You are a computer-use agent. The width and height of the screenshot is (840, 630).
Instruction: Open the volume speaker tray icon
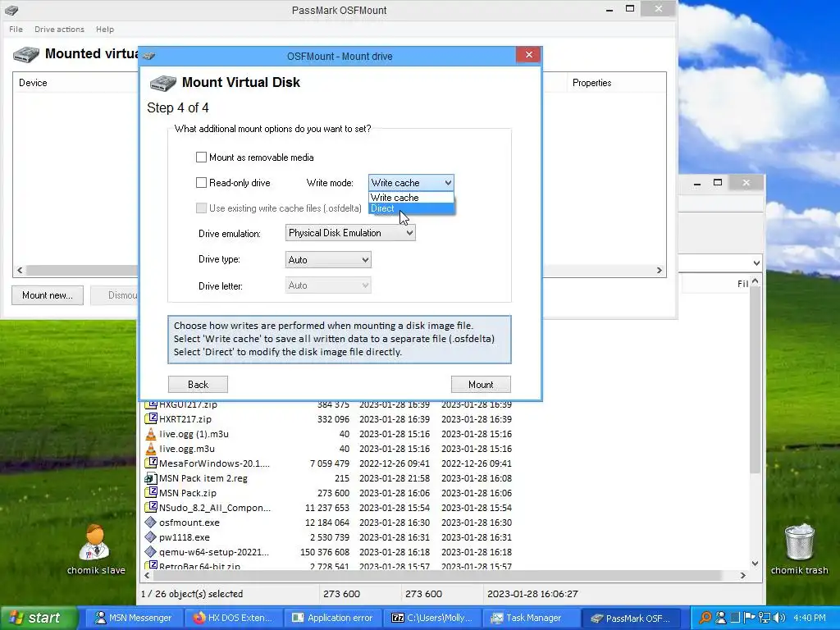779,618
